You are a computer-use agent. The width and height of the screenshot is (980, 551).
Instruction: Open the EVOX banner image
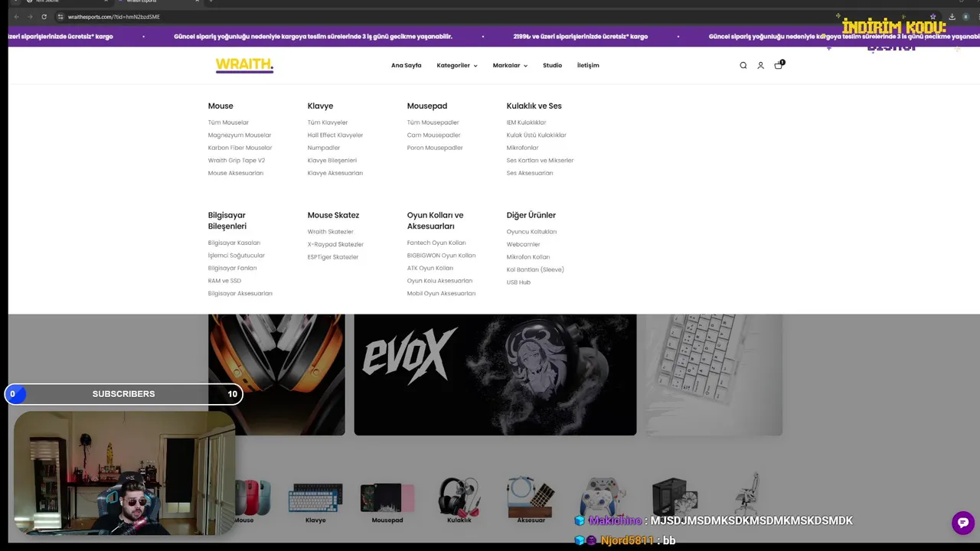[x=495, y=375]
